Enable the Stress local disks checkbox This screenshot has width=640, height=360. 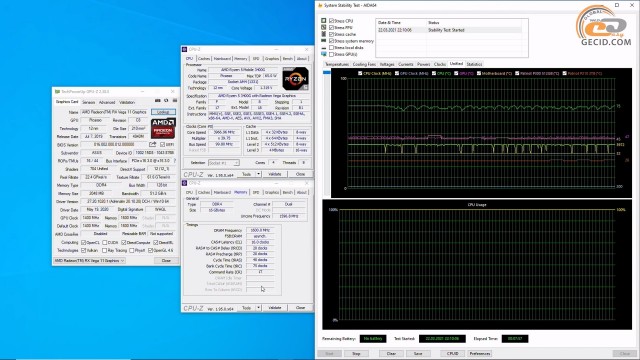click(331, 47)
